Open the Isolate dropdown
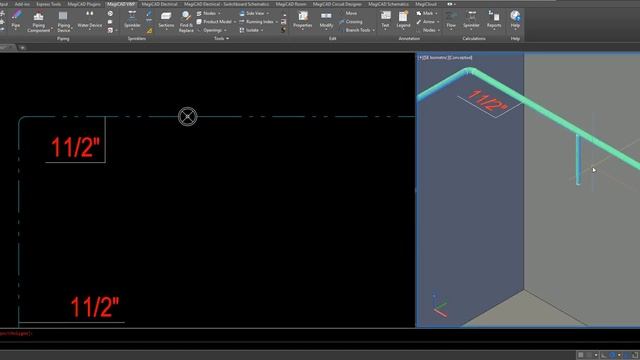The height and width of the screenshot is (360, 640). point(251,30)
